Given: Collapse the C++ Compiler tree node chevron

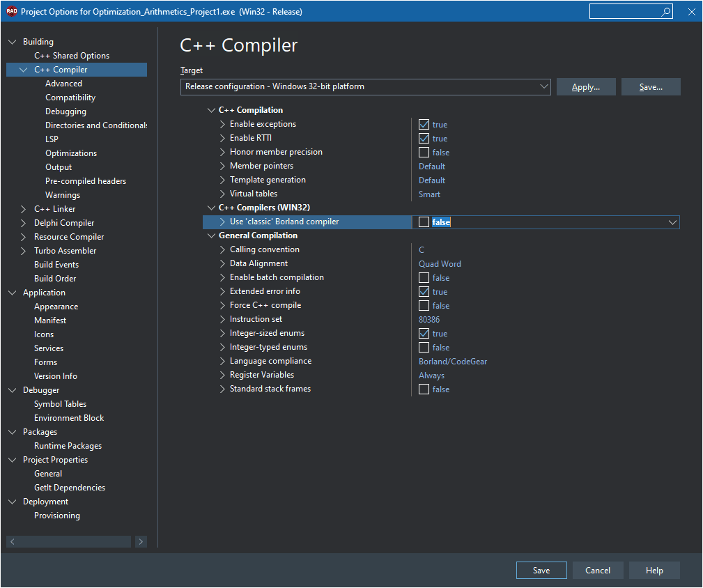Looking at the screenshot, I should [23, 70].
